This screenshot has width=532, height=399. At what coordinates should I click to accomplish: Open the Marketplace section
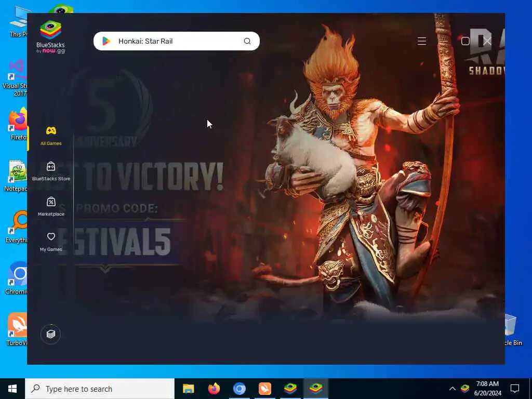[51, 206]
